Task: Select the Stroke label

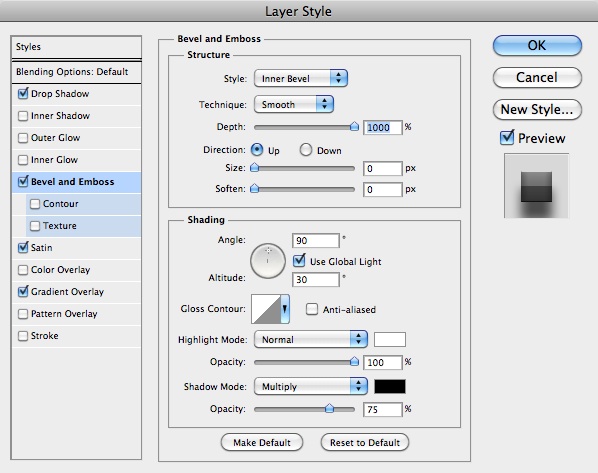Action: tap(45, 336)
